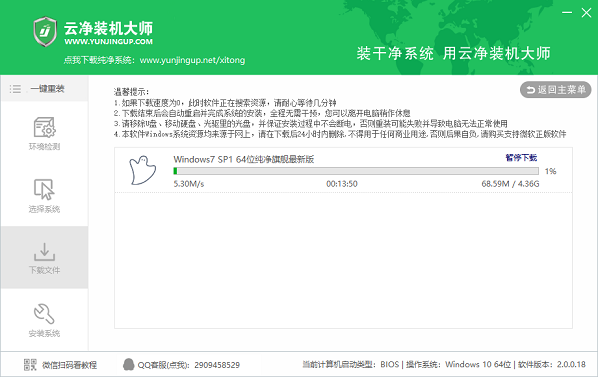
Task: Pause download via 暂停下载 link
Action: [x=521, y=158]
